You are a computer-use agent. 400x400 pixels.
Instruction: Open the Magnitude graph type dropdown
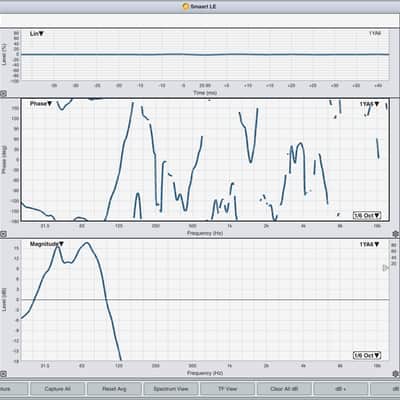tap(47, 244)
